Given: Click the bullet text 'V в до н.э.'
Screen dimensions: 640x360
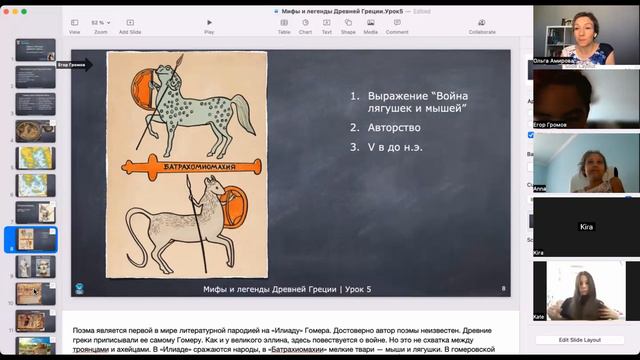Looking at the screenshot, I should 395,147.
